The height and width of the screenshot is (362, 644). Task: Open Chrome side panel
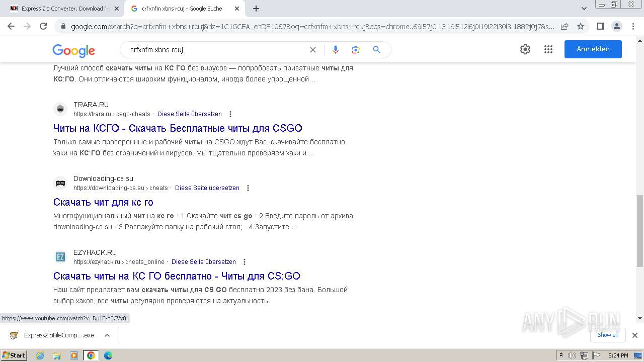[x=600, y=26]
